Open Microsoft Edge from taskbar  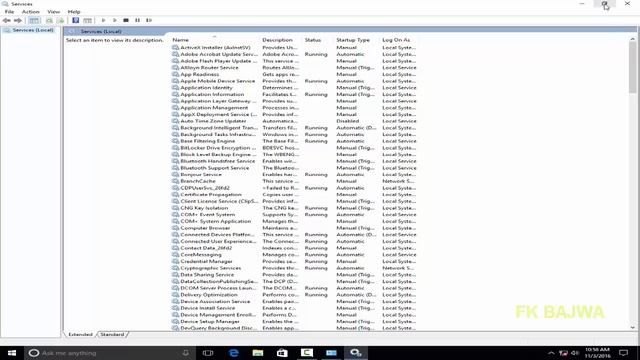[x=233, y=353]
